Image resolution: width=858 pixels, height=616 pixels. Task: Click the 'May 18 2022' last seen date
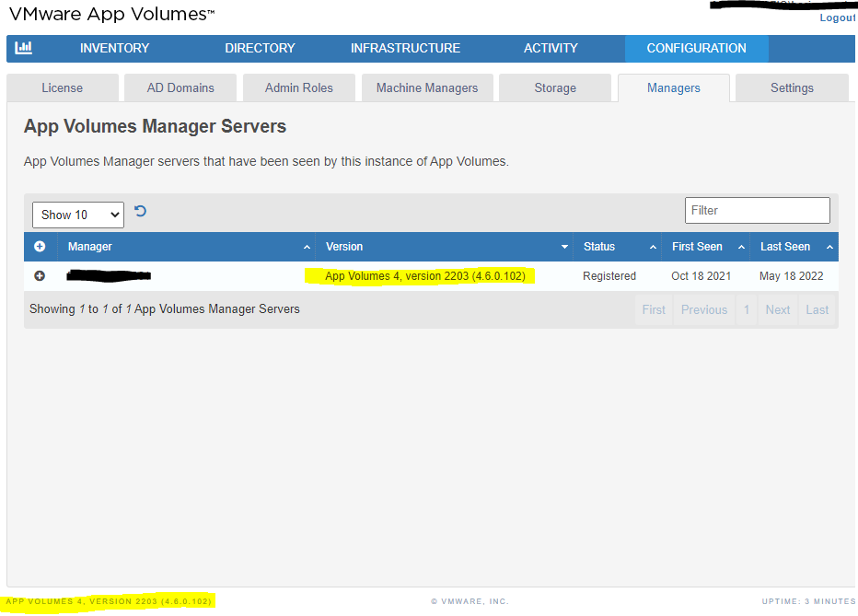tap(791, 275)
